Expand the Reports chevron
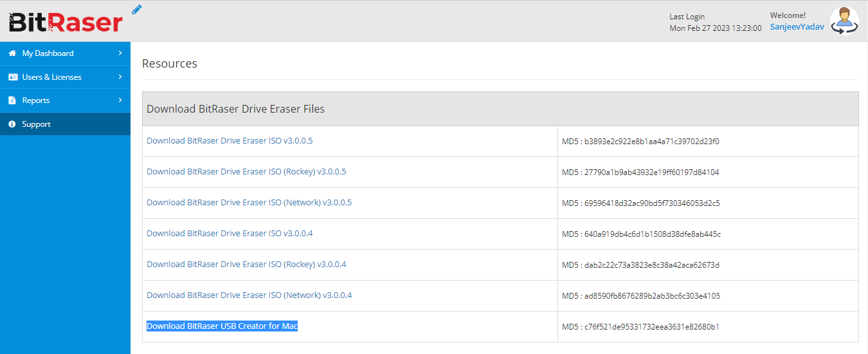 pyautogui.click(x=120, y=100)
